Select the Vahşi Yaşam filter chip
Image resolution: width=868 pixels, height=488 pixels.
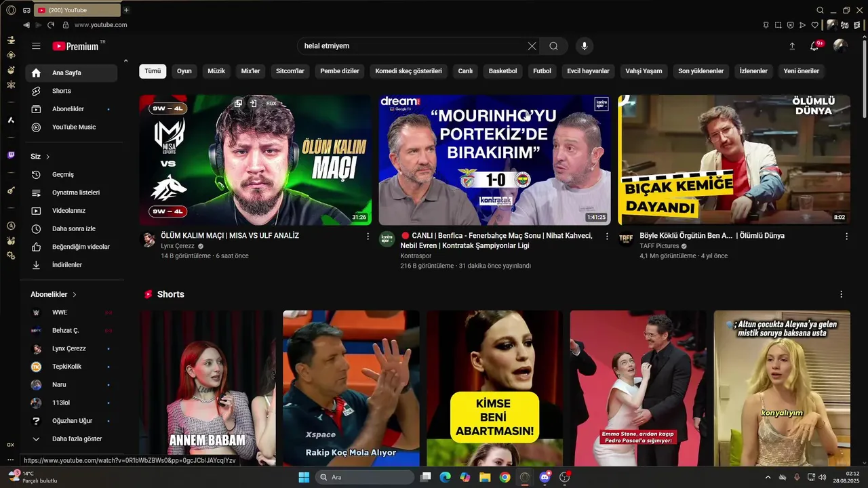click(644, 71)
